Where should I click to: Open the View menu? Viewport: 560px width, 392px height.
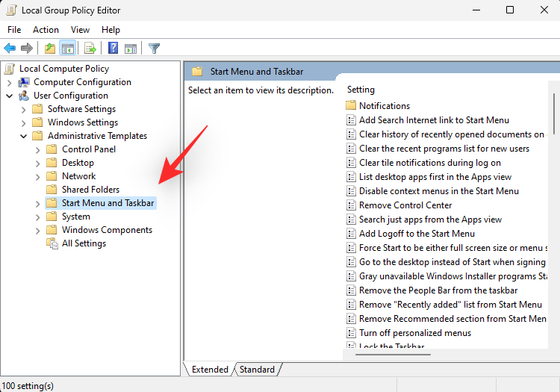(80, 30)
